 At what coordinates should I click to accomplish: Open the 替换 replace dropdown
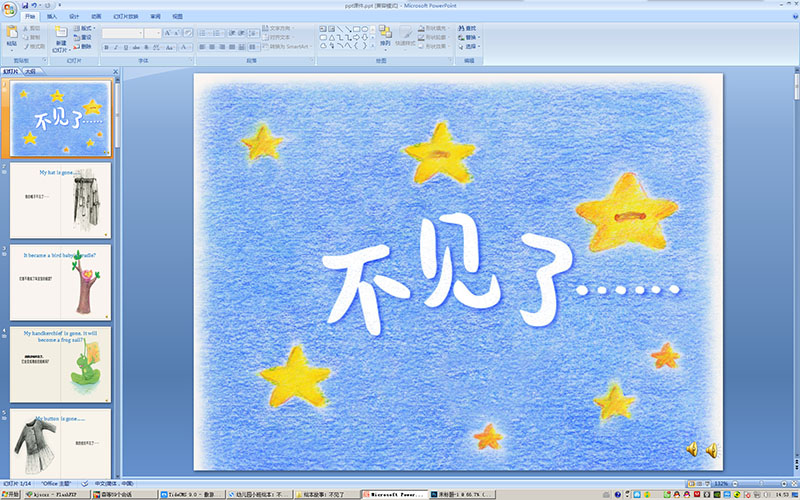469,37
